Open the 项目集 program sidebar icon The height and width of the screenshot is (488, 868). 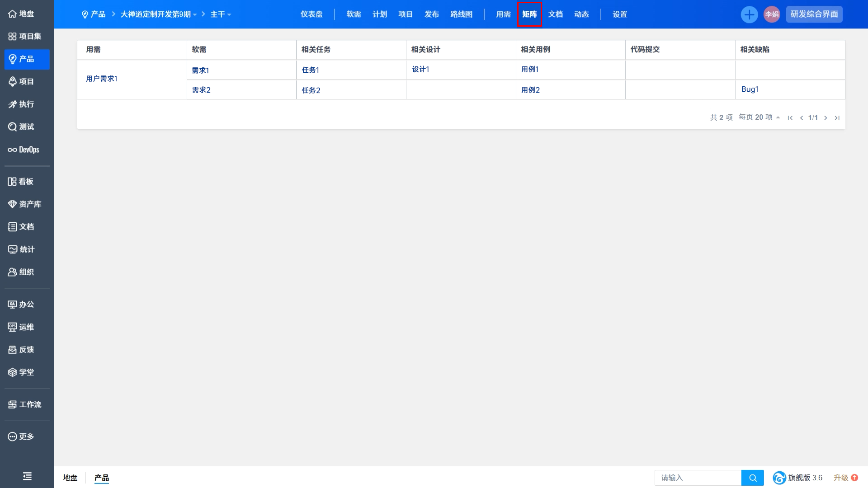(x=13, y=37)
